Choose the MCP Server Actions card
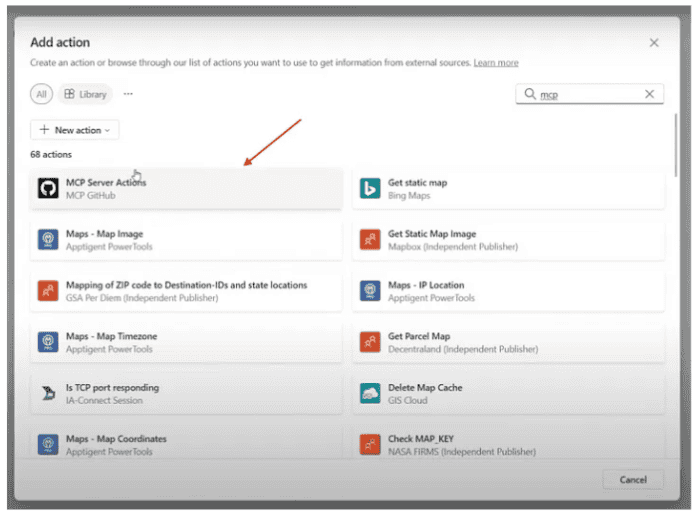The width and height of the screenshot is (697, 513). [x=186, y=188]
